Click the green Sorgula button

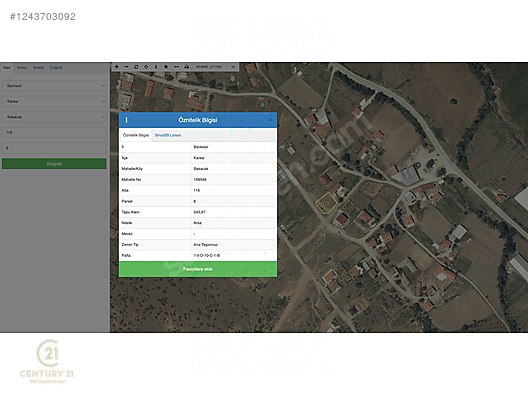pyautogui.click(x=54, y=164)
